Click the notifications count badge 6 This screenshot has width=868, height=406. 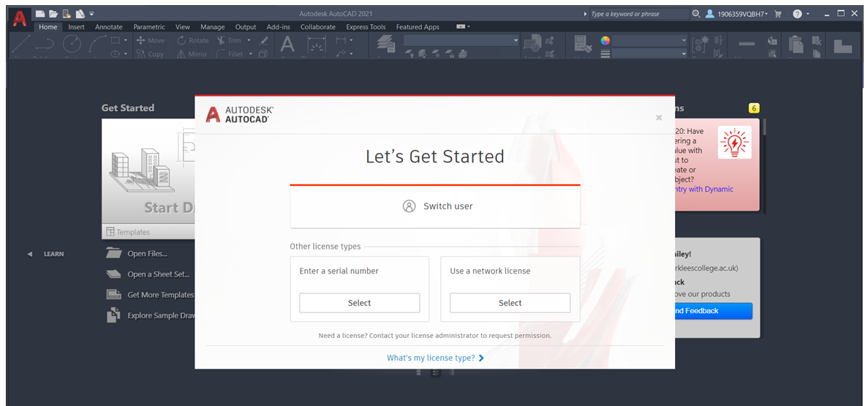pyautogui.click(x=753, y=108)
